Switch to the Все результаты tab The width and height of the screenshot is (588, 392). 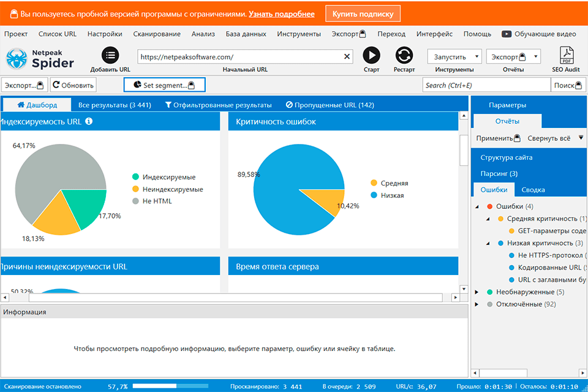coord(114,105)
